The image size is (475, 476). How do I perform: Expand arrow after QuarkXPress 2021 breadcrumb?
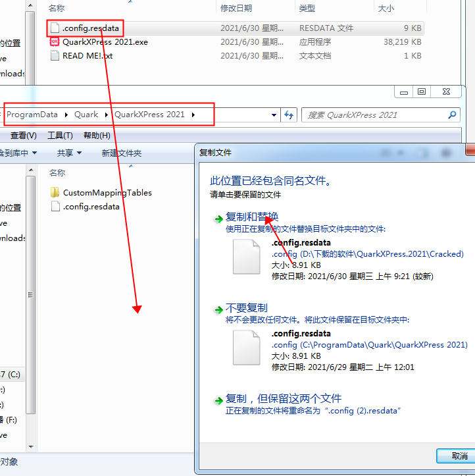pyautogui.click(x=193, y=115)
